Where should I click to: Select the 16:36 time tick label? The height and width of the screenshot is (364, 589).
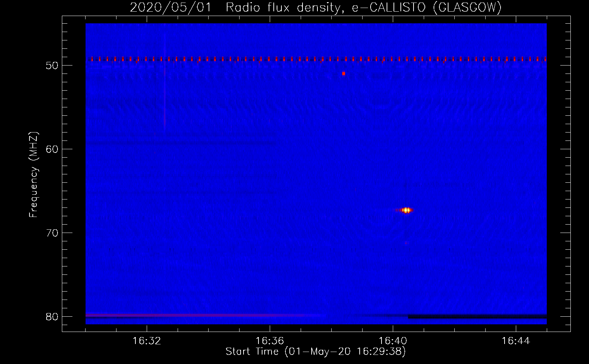pos(270,341)
